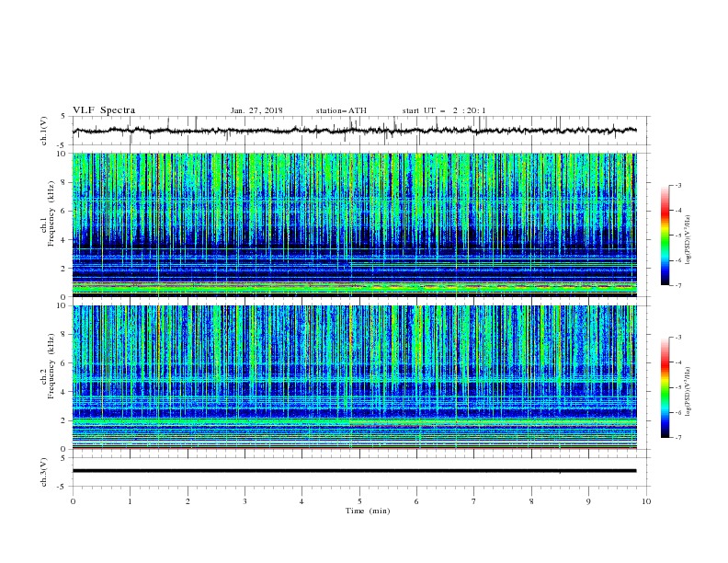This screenshot has height=563, width=728.
Task: Click time axis tick label "0"
Action: click(x=73, y=501)
